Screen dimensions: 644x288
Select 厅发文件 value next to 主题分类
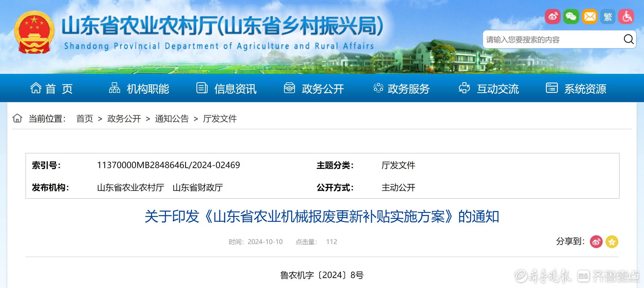click(x=398, y=165)
